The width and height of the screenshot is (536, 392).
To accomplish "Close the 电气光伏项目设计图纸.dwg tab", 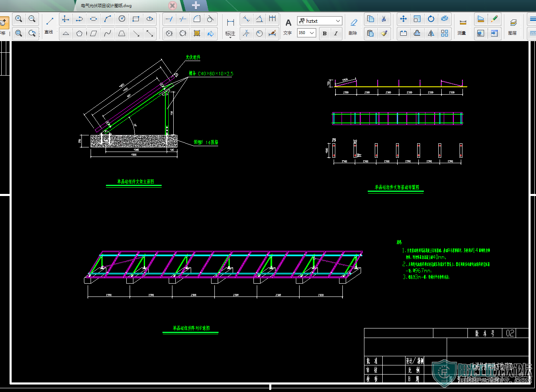I will pyautogui.click(x=172, y=5).
